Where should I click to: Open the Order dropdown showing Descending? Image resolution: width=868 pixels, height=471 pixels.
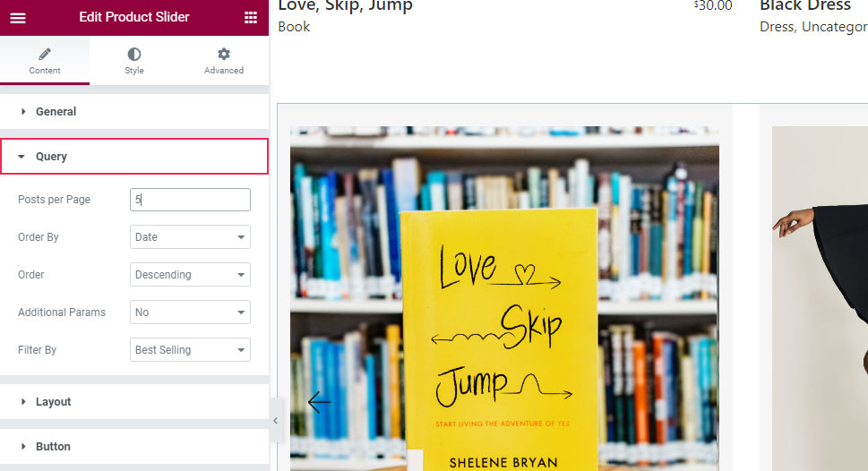(190, 275)
